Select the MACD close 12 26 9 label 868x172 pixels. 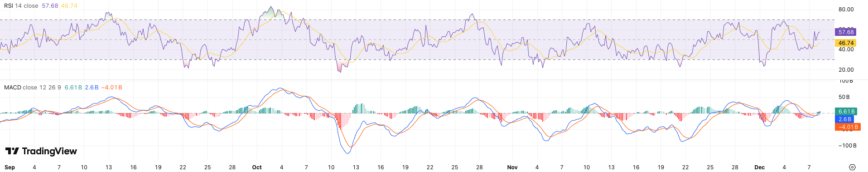point(33,87)
